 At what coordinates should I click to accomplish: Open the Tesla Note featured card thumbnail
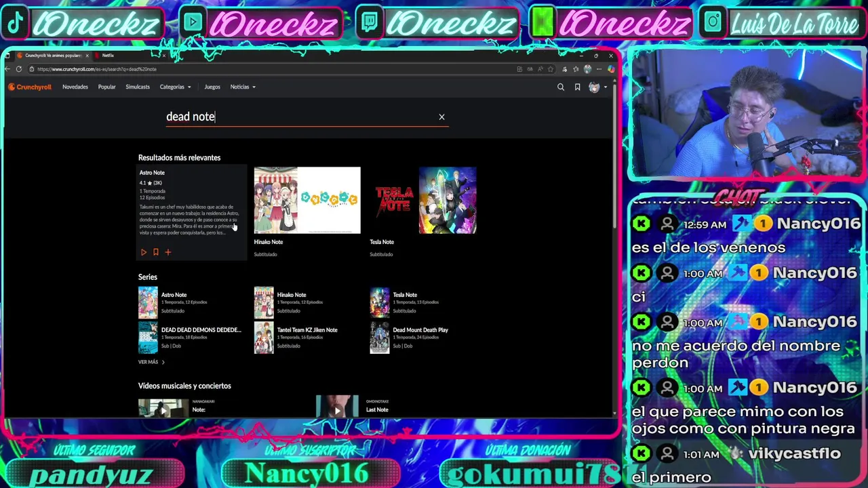[x=423, y=200]
